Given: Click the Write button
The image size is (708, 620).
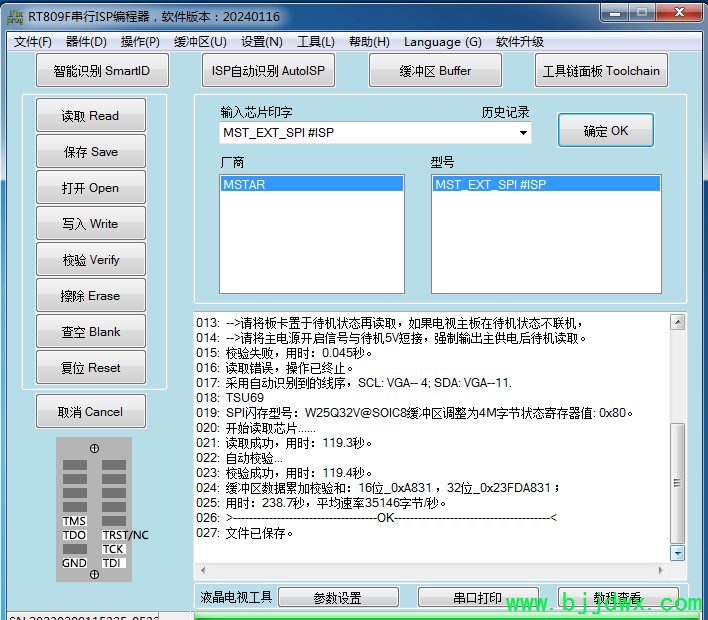Looking at the screenshot, I should pos(90,224).
